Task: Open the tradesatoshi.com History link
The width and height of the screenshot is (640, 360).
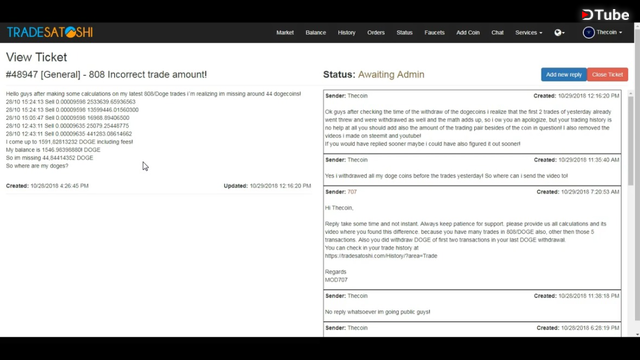Action: (x=381, y=256)
